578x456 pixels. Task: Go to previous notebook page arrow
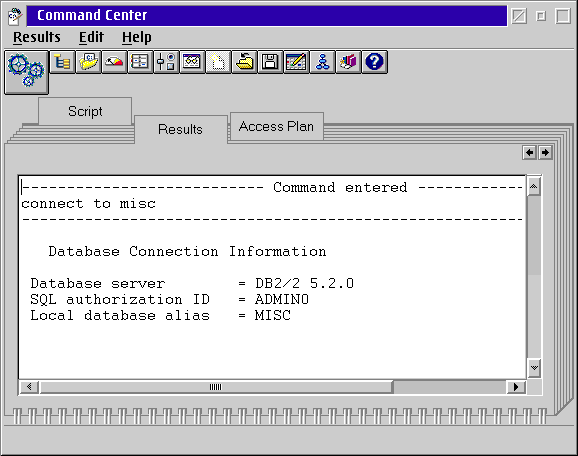[530, 152]
